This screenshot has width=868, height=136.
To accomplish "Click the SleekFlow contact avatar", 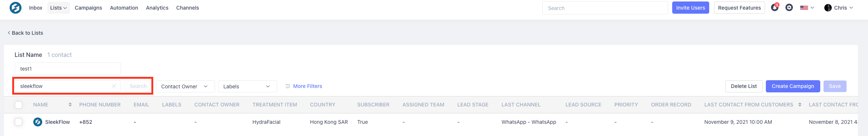I will coord(38,122).
